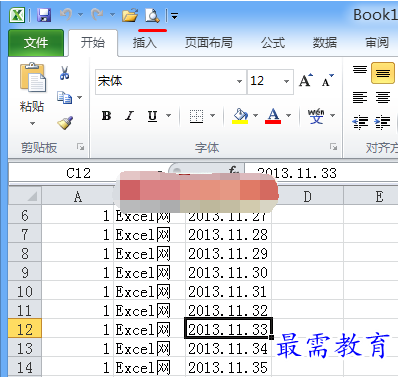Switch to the 公式 tab

[x=273, y=43]
